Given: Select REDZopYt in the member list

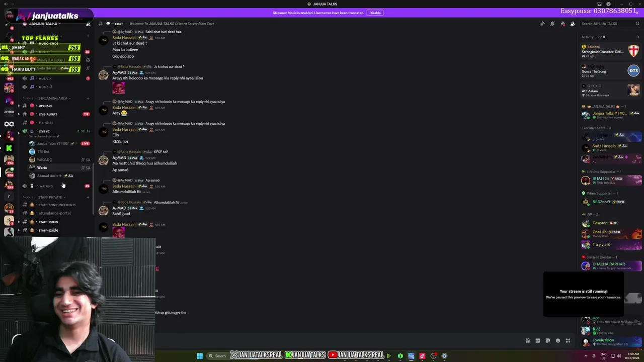Looking at the screenshot, I should click(x=610, y=202).
